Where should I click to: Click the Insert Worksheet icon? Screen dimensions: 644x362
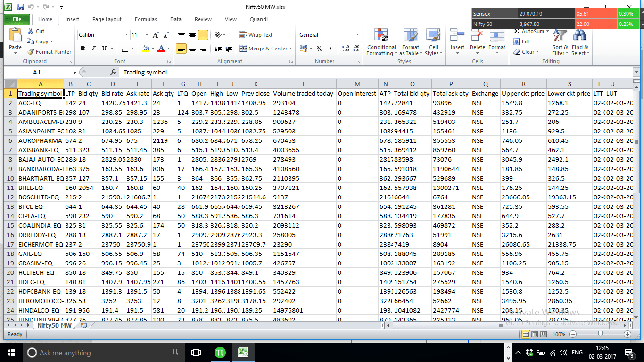[84, 325]
